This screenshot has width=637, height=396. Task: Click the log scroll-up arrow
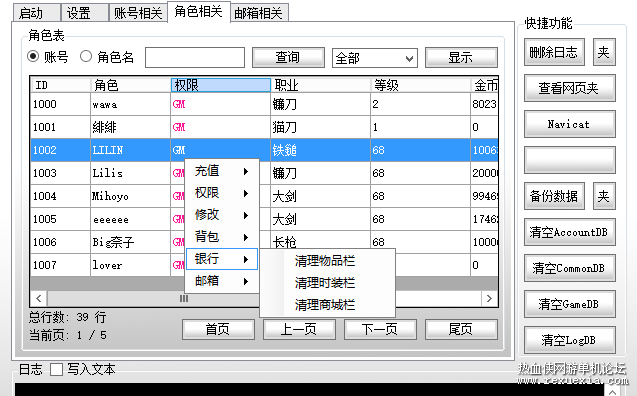click(612, 392)
